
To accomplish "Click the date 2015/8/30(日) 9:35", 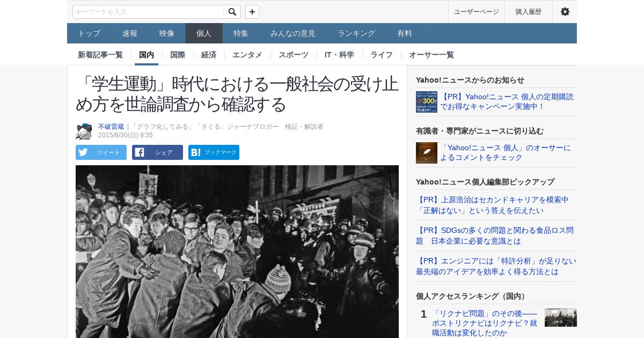I will (x=126, y=135).
